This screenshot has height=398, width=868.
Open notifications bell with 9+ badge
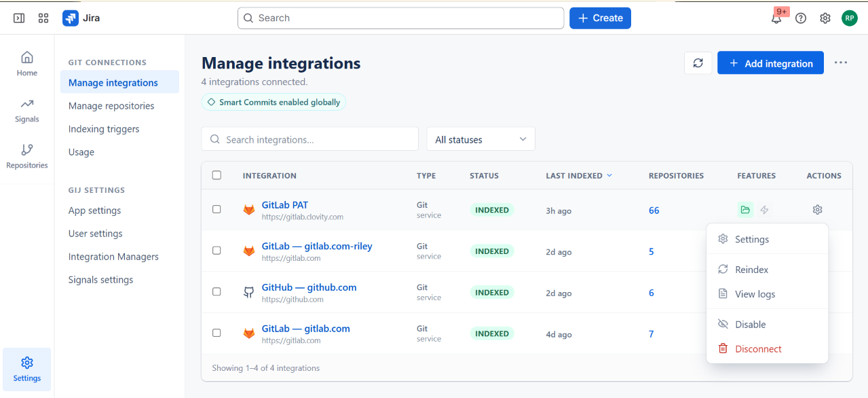(x=776, y=18)
